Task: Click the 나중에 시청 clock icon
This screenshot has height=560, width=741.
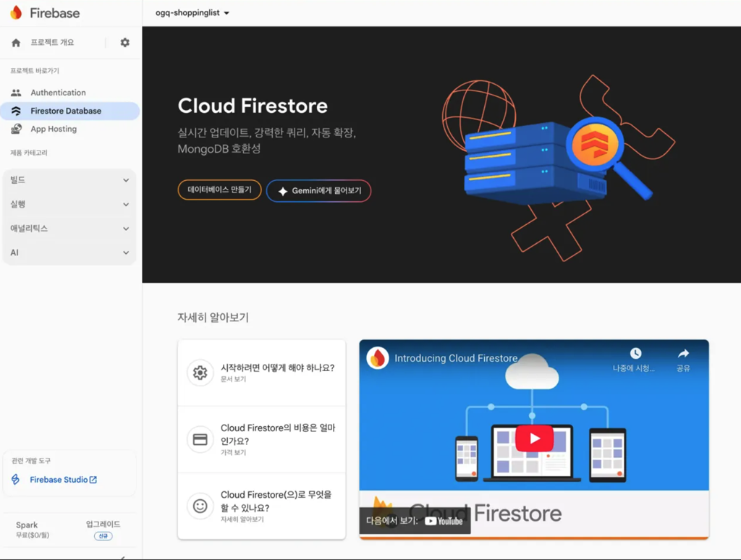Action: [x=635, y=352]
